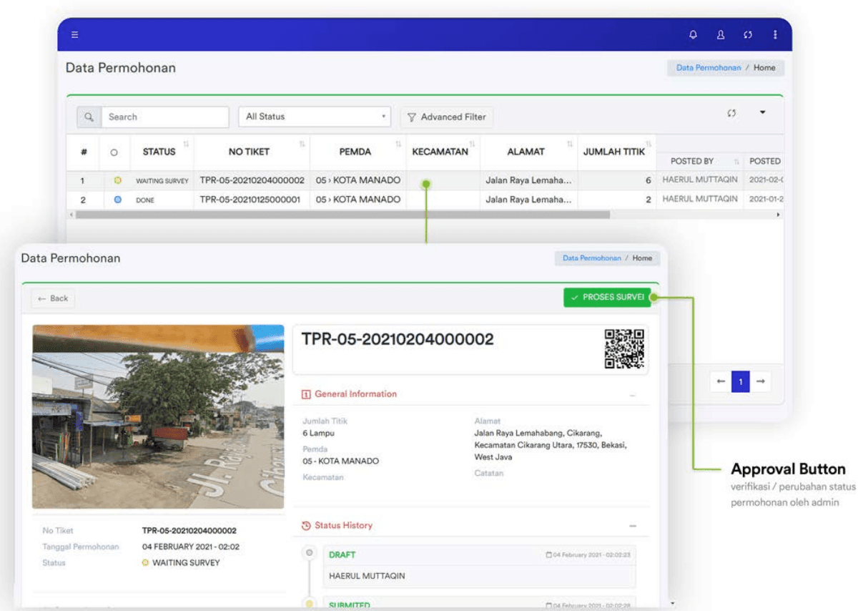
Task: Click the scroll-down arrow of the detail window
Action: 671,604
